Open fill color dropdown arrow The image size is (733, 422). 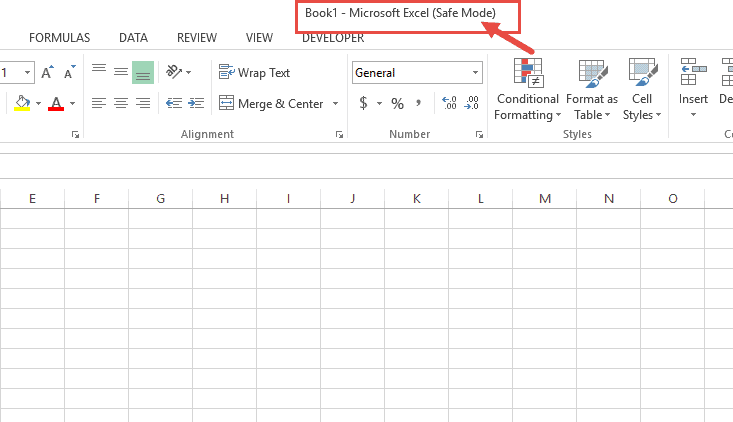38,103
